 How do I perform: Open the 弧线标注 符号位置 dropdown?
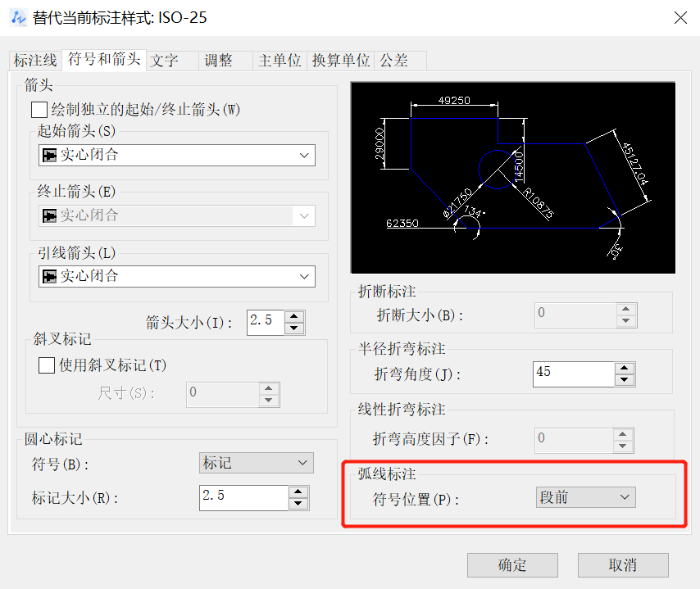pyautogui.click(x=586, y=497)
